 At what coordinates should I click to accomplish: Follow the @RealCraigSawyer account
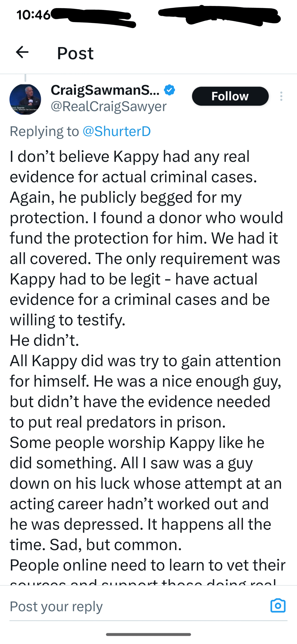(x=230, y=96)
